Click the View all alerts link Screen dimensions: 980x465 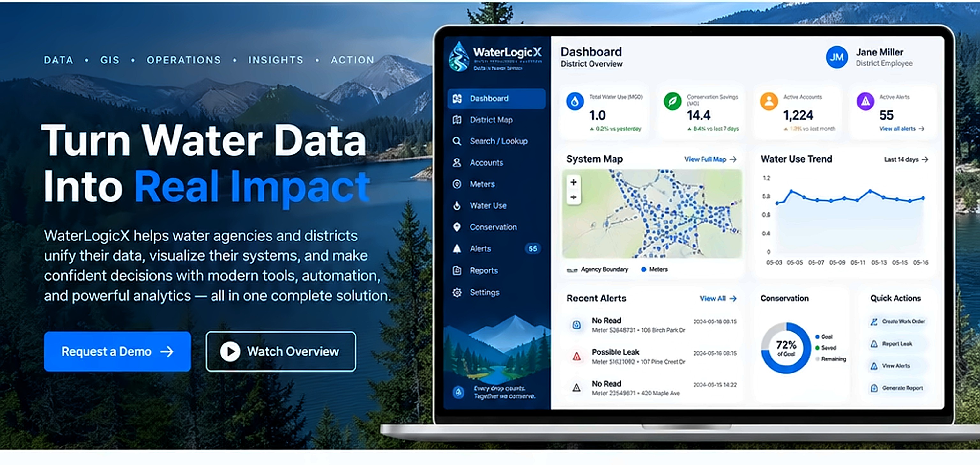click(x=901, y=129)
